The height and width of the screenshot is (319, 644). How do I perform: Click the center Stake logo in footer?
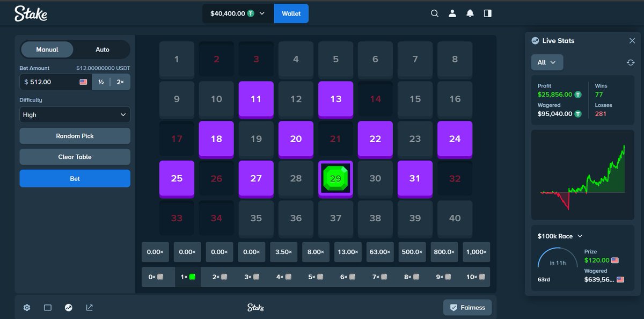(x=255, y=308)
